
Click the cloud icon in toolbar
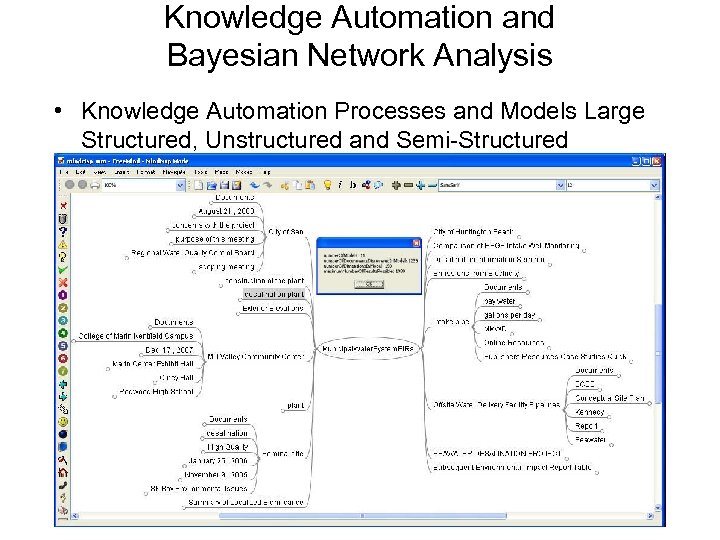(x=378, y=185)
